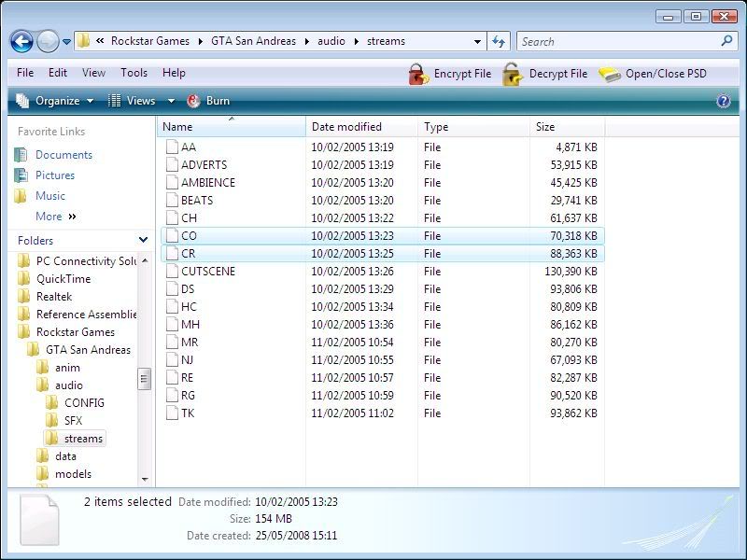This screenshot has width=747, height=560.
Task: Open the address bar history dropdown
Action: (477, 42)
